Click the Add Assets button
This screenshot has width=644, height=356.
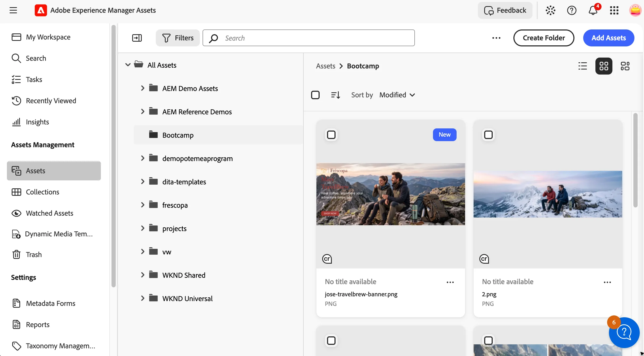[609, 38]
